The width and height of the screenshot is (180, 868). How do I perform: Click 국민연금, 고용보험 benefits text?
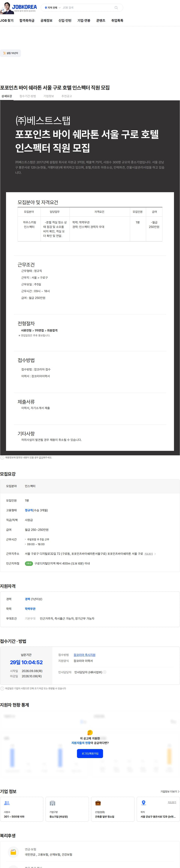(x=49, y=855)
